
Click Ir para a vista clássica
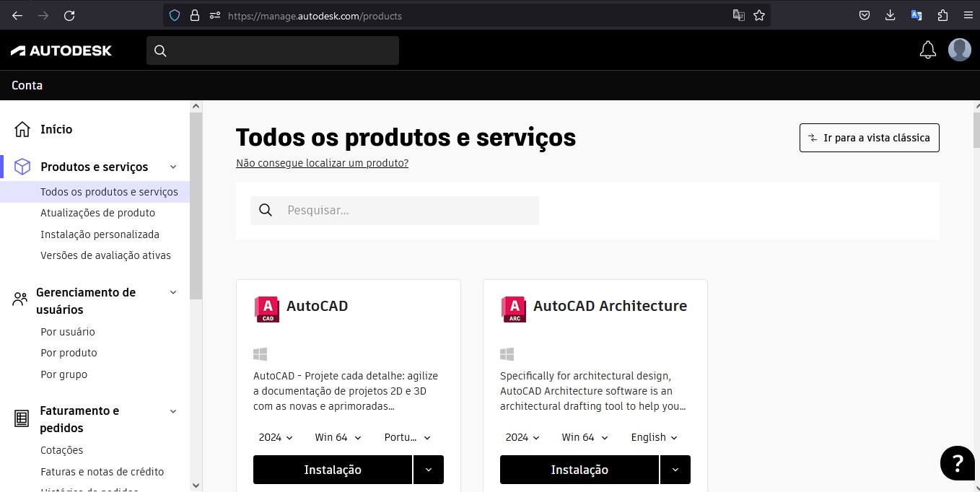coord(869,138)
